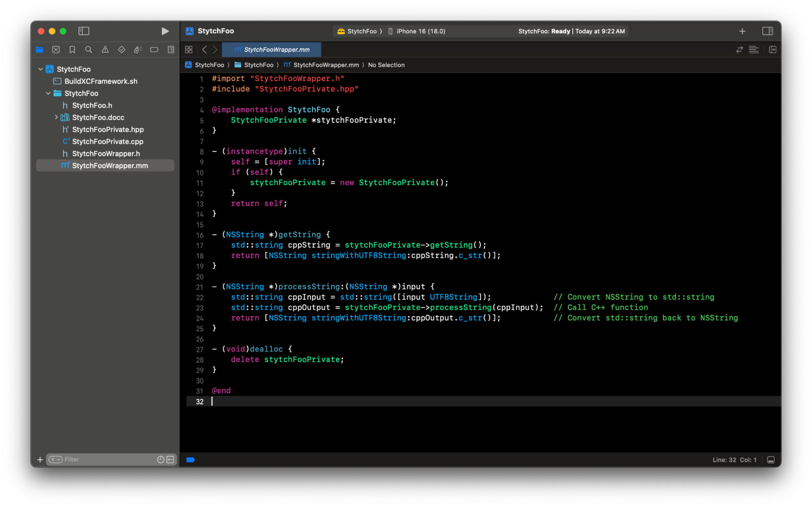Open StytchFooPrivate.cpp in the navigator
Screen dimensions: 812x508
(108, 141)
